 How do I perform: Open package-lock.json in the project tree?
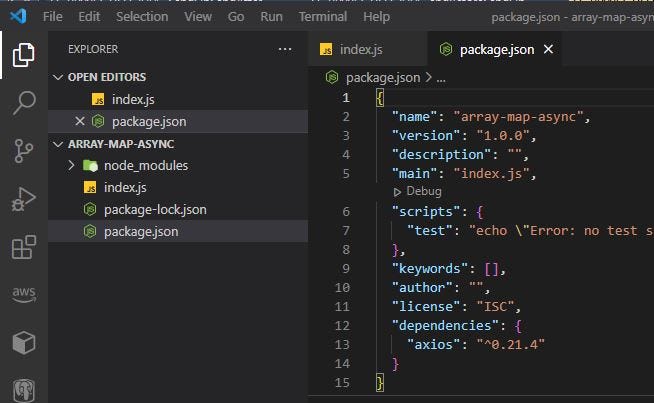179,209
